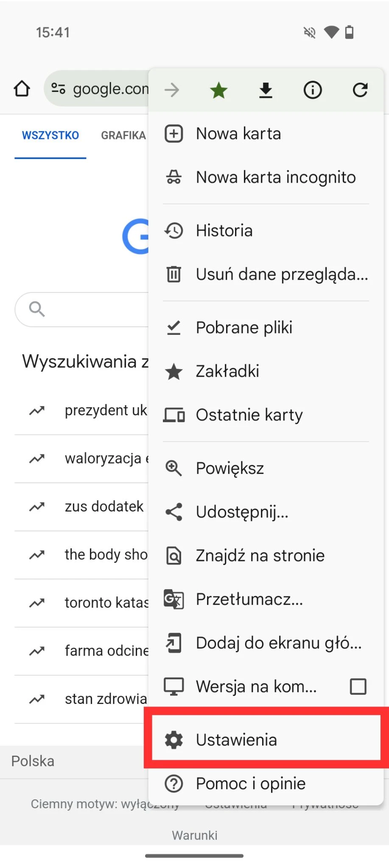This screenshot has height=868, width=389.
Task: Switch to the GRAFIKA tab
Action: click(123, 136)
